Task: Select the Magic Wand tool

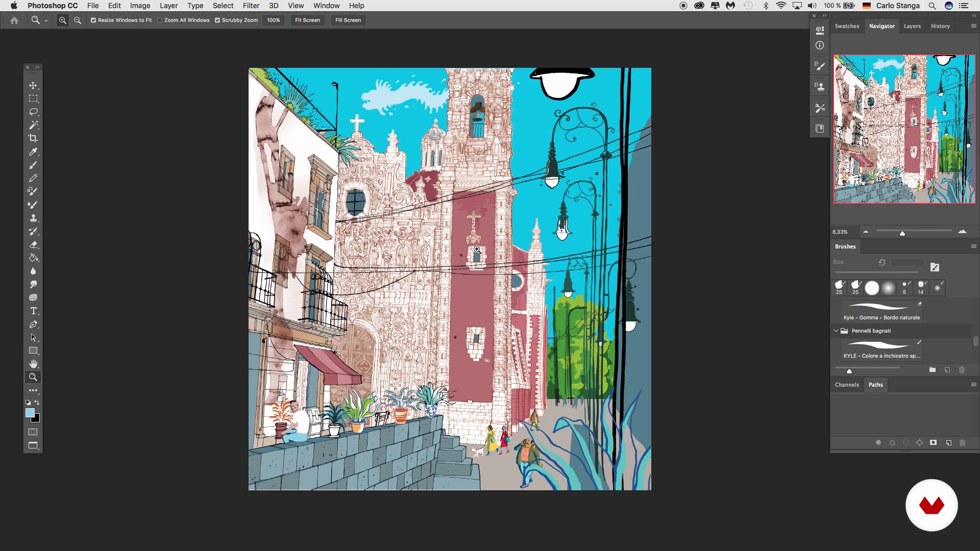Action: coord(33,125)
